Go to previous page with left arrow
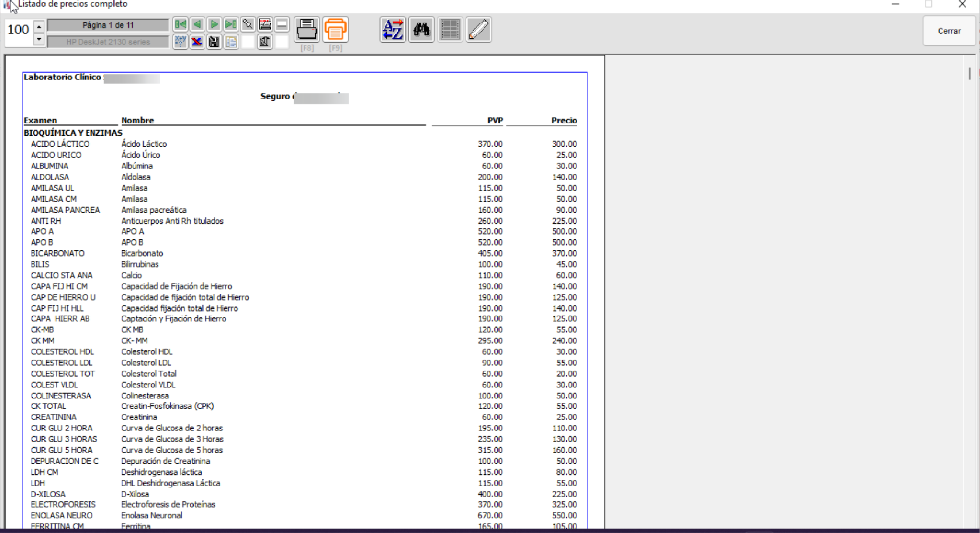The height and width of the screenshot is (533, 980). 197,25
